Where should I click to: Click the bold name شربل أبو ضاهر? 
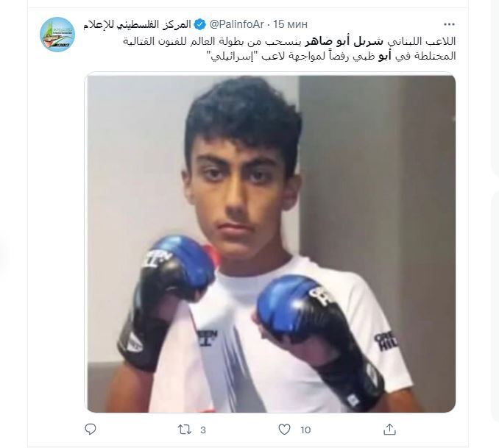pyautogui.click(x=344, y=41)
